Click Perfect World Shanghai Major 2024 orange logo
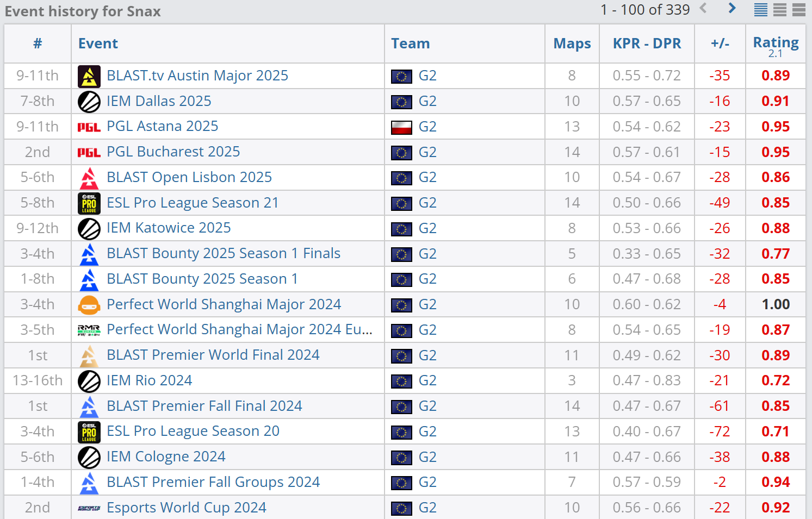Screen dimensions: 812x519 [x=89, y=305]
